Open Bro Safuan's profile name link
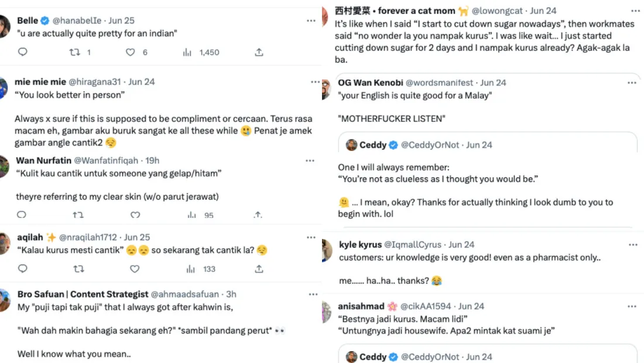The image size is (644, 363). click(83, 294)
